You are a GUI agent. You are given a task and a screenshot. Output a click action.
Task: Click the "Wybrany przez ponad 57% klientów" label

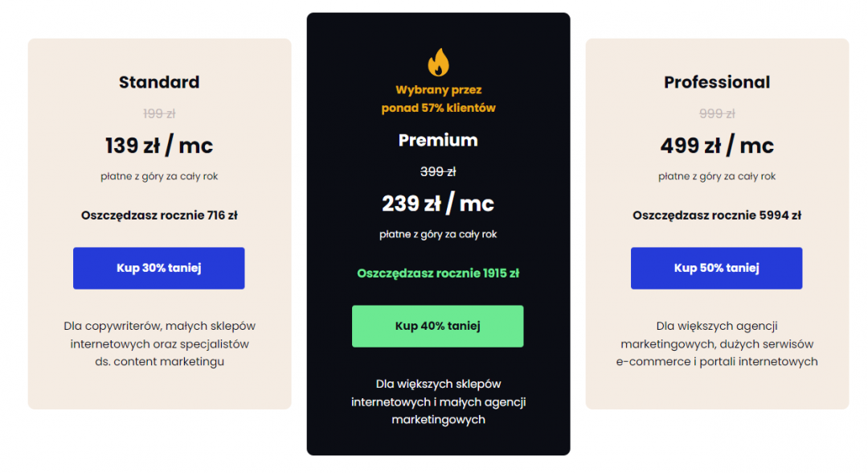tap(438, 99)
